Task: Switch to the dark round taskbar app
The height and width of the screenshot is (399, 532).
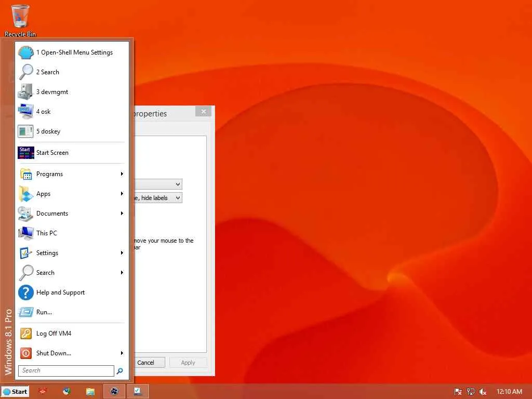Action: (114, 391)
